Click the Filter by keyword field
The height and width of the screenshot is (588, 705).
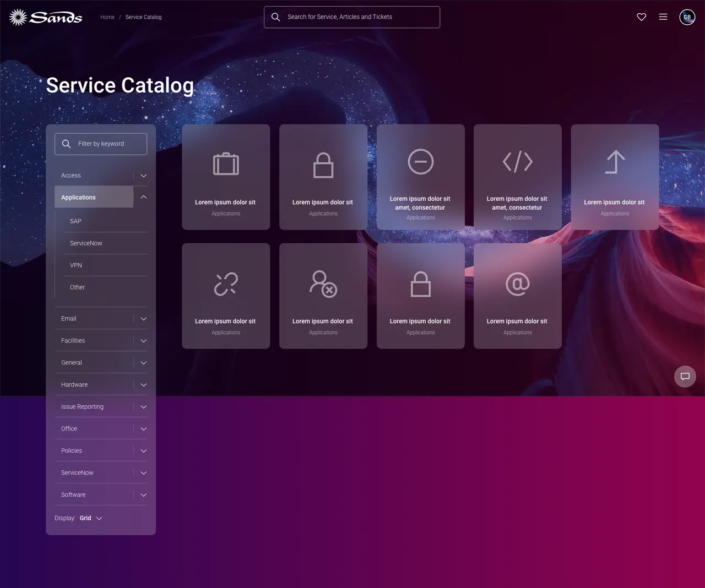pyautogui.click(x=101, y=144)
